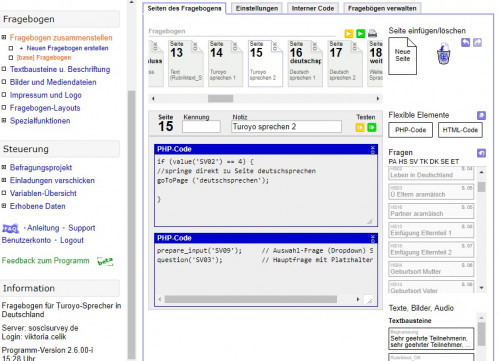Open Neuen Fragebogen erstellen link
This screenshot has width=500, height=361.
(67, 48)
